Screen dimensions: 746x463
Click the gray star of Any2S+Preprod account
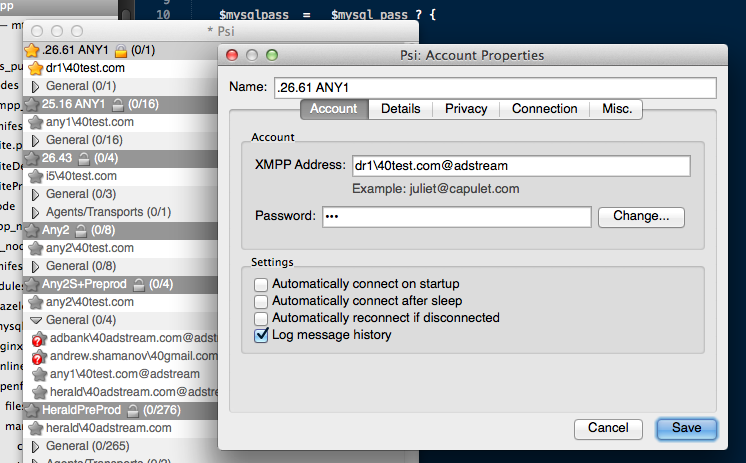click(x=32, y=284)
